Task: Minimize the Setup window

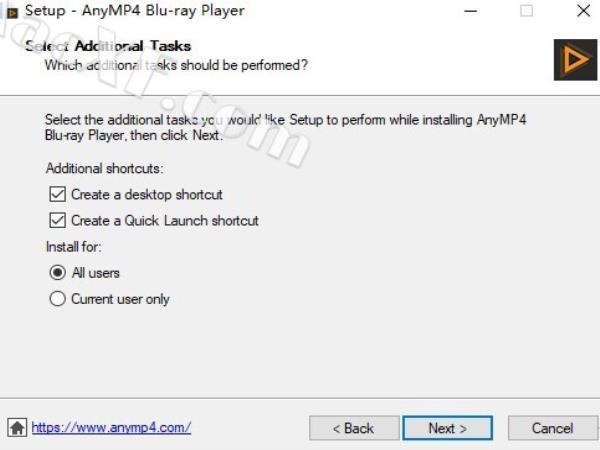Action: point(470,11)
